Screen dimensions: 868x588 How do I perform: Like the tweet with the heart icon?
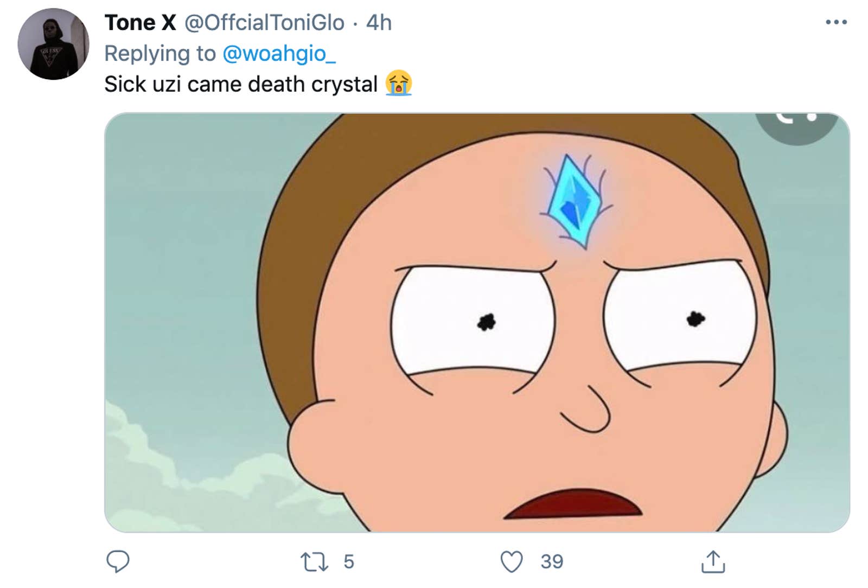click(x=511, y=562)
